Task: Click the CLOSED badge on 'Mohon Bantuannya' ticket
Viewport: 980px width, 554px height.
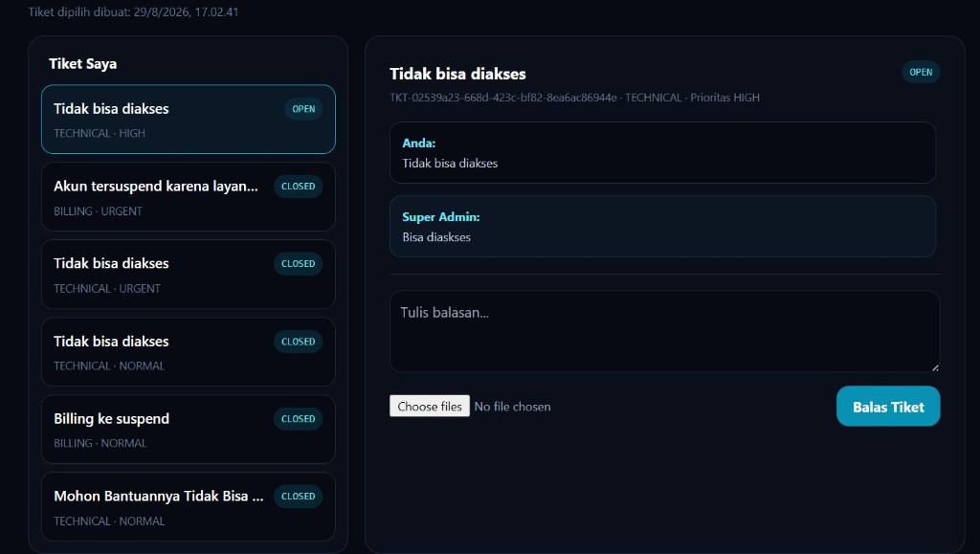Action: pos(299,496)
